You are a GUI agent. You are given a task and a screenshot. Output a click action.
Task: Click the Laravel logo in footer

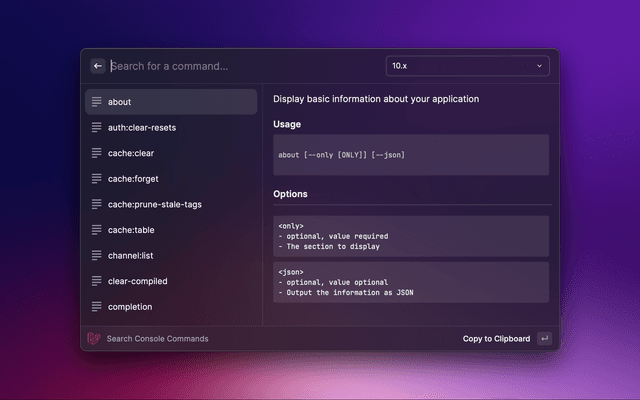coord(94,339)
